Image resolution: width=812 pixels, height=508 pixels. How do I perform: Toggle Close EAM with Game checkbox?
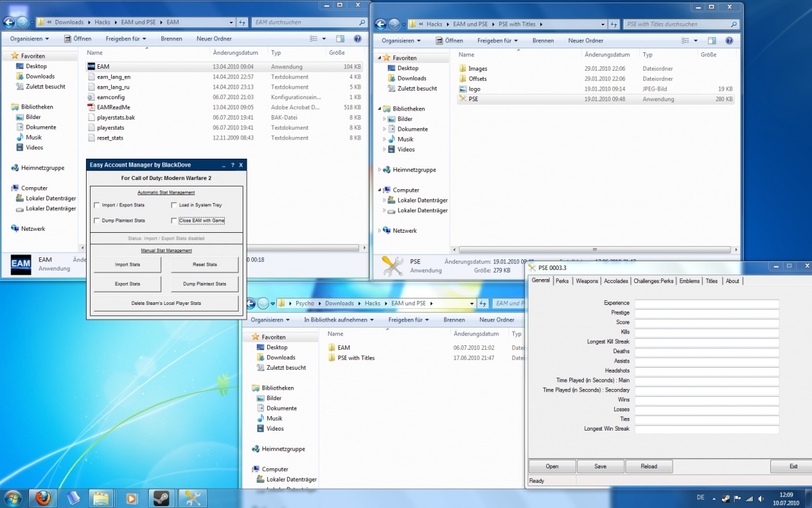coord(174,220)
